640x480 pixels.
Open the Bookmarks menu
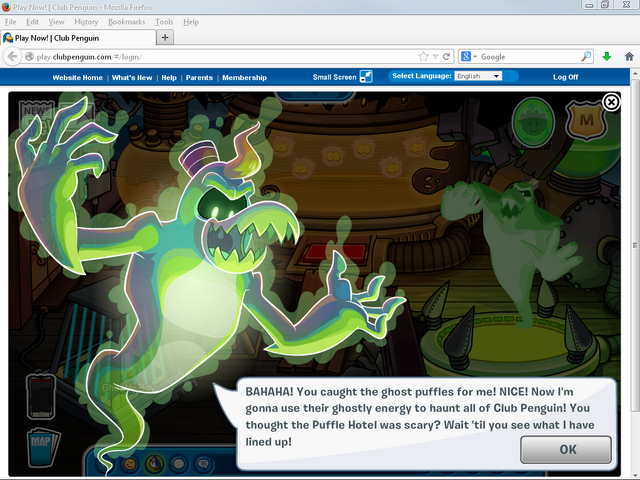click(x=127, y=22)
